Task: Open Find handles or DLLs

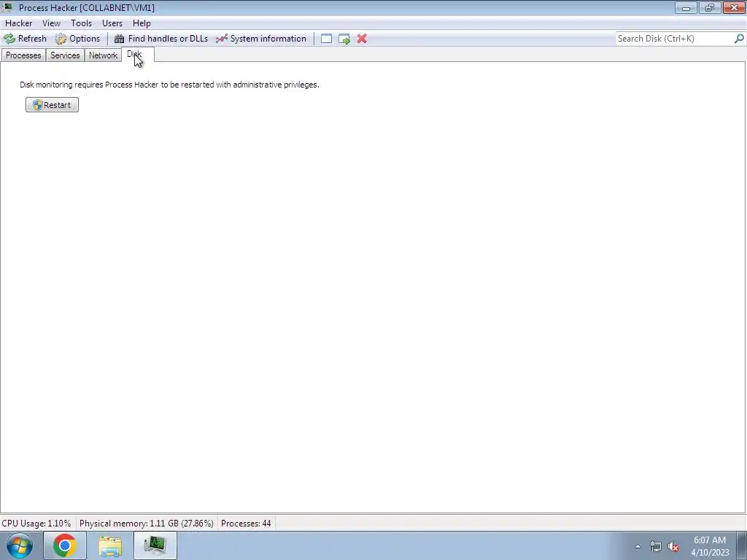Action: [x=161, y=39]
